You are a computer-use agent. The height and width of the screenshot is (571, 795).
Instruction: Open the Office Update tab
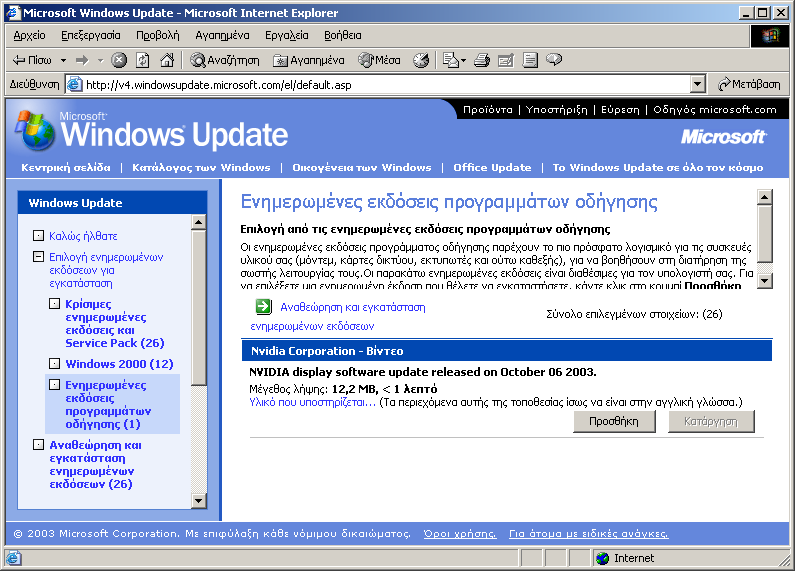[492, 168]
